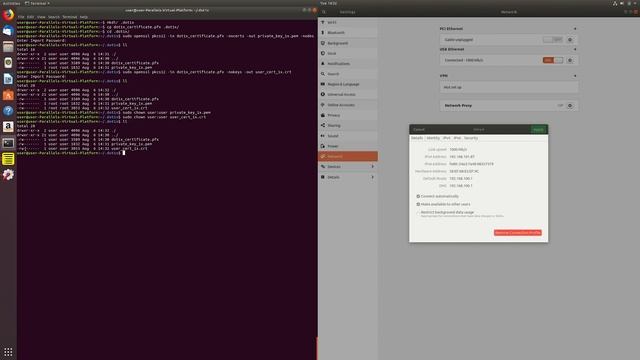This screenshot has width=640, height=360.
Task: Select Notifications in Settings sidebar
Action: point(348,64)
